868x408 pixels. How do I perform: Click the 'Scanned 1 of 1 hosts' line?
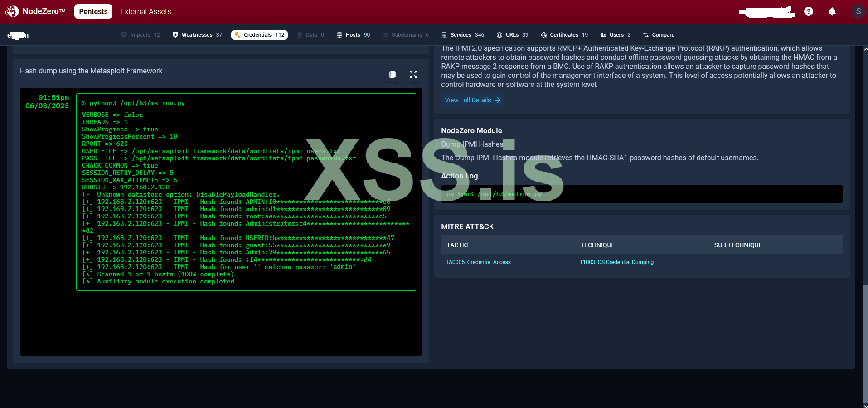click(158, 274)
